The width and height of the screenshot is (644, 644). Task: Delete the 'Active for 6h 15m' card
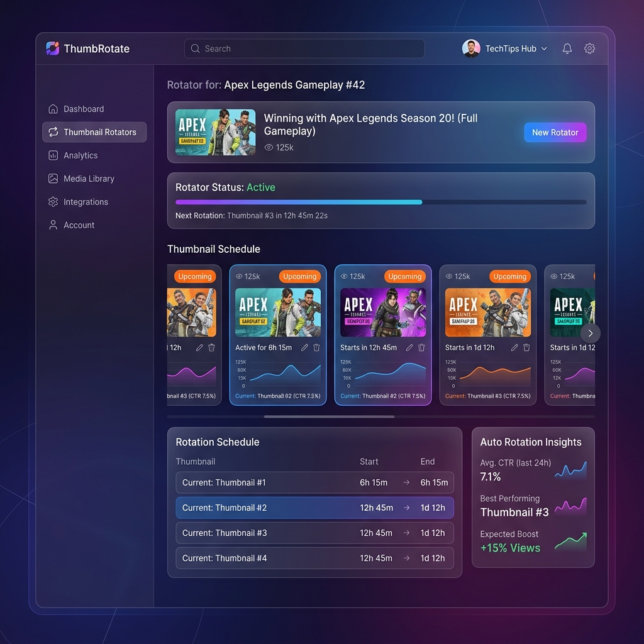tap(317, 347)
